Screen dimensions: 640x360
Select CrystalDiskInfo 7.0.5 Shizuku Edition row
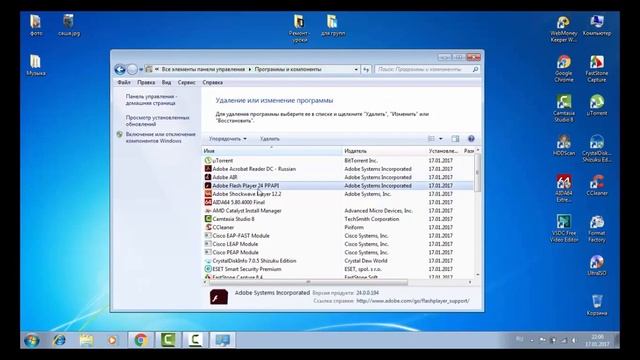pos(338,261)
